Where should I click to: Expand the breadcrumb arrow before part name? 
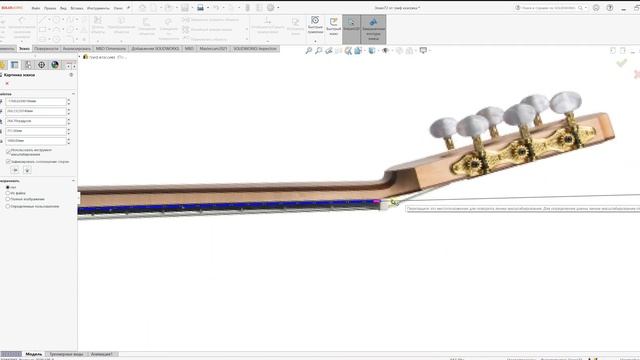pyautogui.click(x=80, y=57)
